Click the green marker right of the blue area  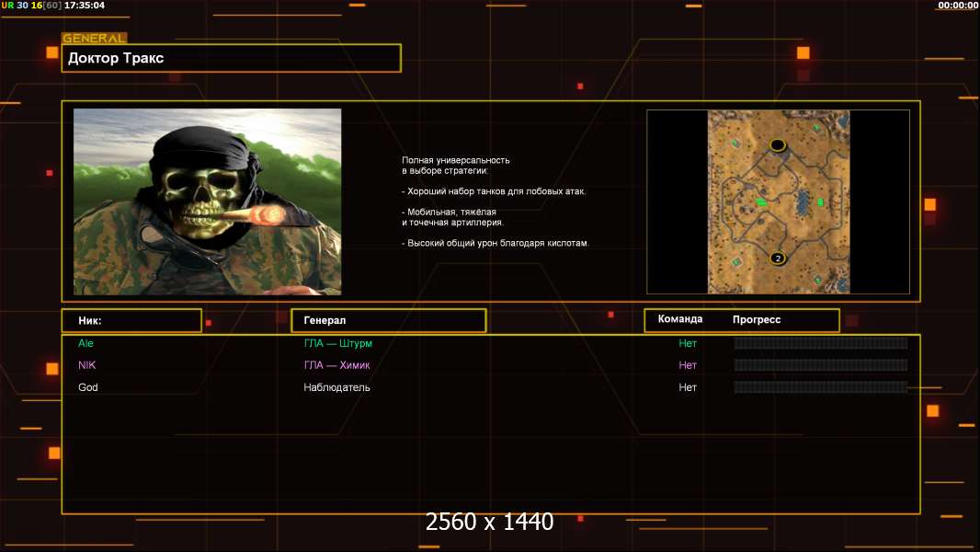820,201
